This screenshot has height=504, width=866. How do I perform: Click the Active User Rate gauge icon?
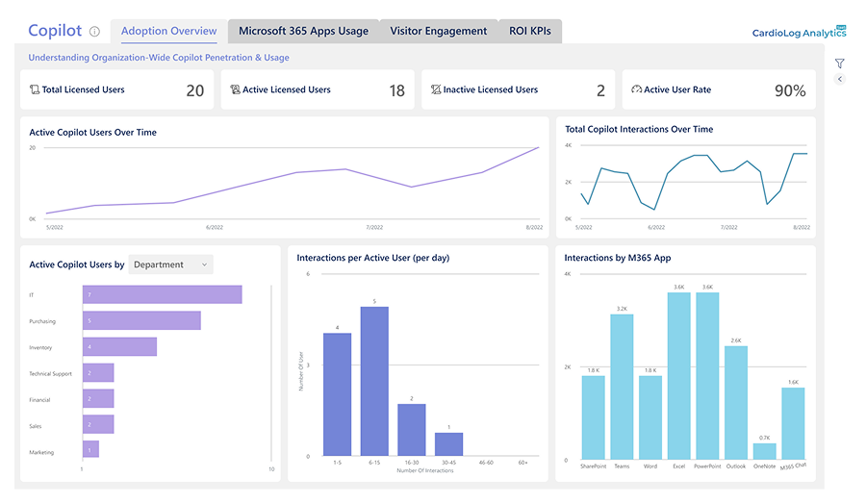coord(636,89)
